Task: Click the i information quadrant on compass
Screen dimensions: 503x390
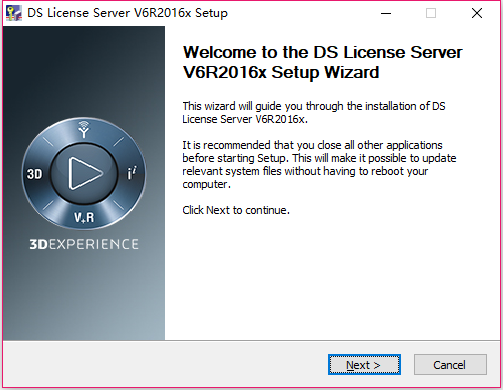Action: point(132,173)
